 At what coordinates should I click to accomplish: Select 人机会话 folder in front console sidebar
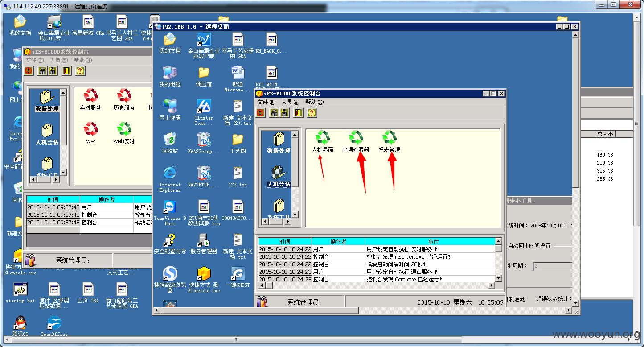tap(279, 176)
